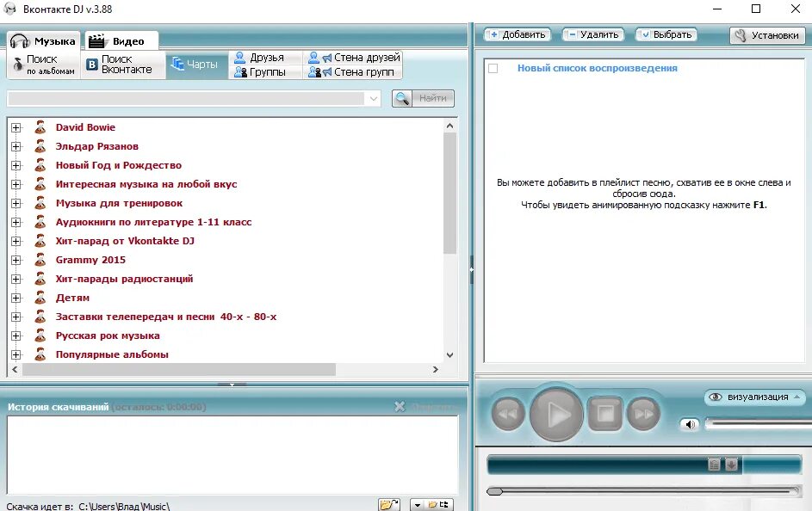
Task: Expand Аудиокниги по литературе 1-11 класс
Action: pyautogui.click(x=16, y=223)
